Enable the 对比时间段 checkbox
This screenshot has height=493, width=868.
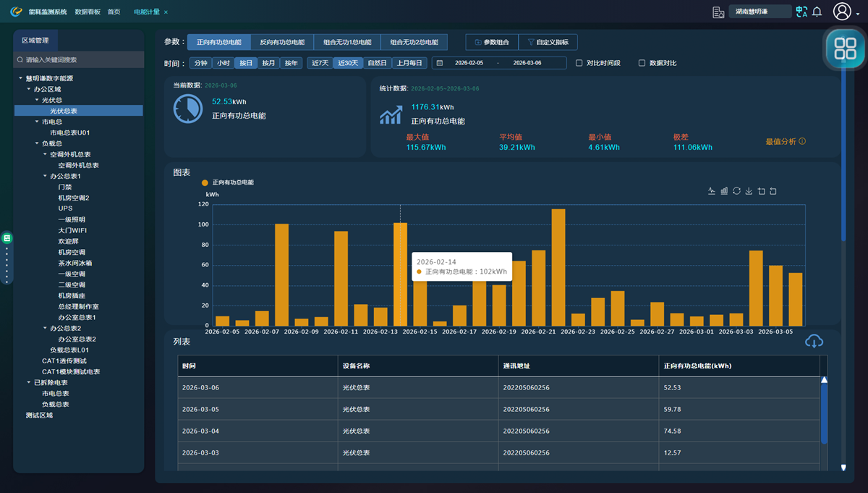(x=579, y=63)
